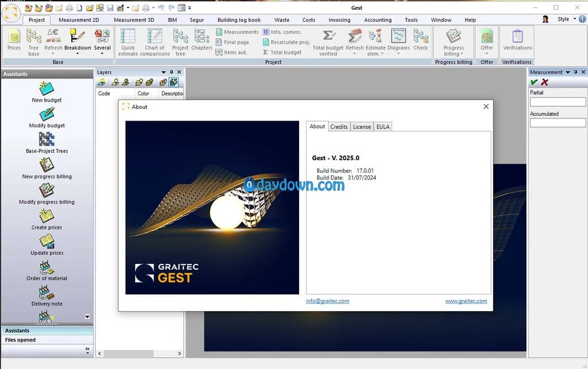Viewport: 588px width, 369px height.
Task: Accept measurement with the green check
Action: (x=534, y=82)
